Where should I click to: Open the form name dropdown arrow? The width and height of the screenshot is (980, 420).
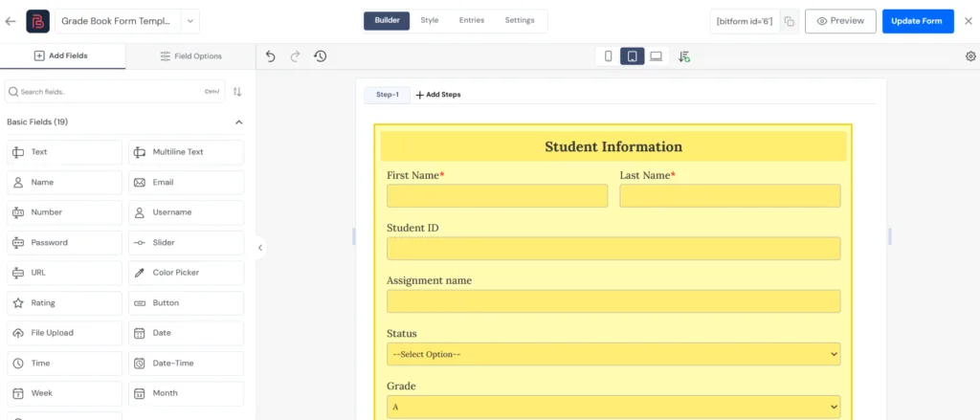tap(190, 21)
